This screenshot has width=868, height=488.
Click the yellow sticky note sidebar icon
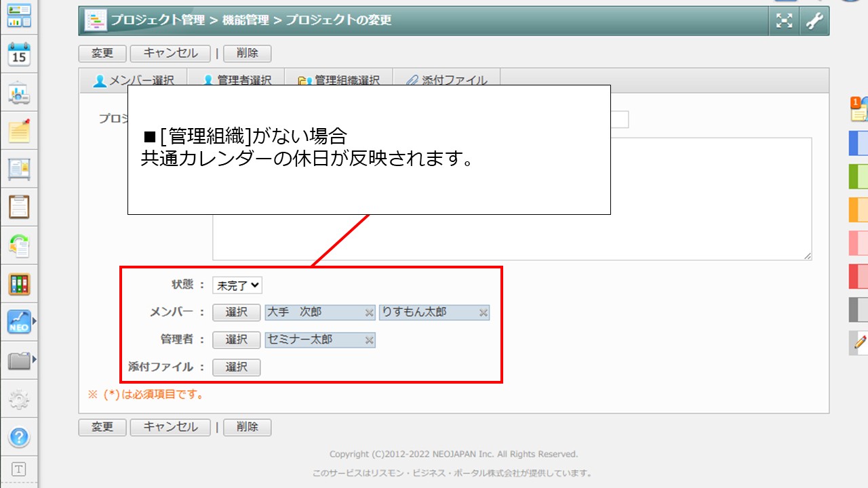(19, 130)
